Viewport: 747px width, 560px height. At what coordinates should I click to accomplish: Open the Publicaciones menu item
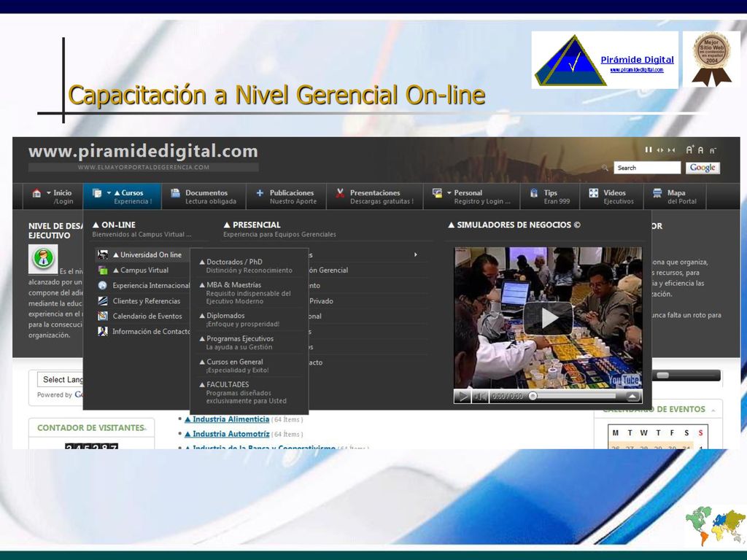pos(286,196)
